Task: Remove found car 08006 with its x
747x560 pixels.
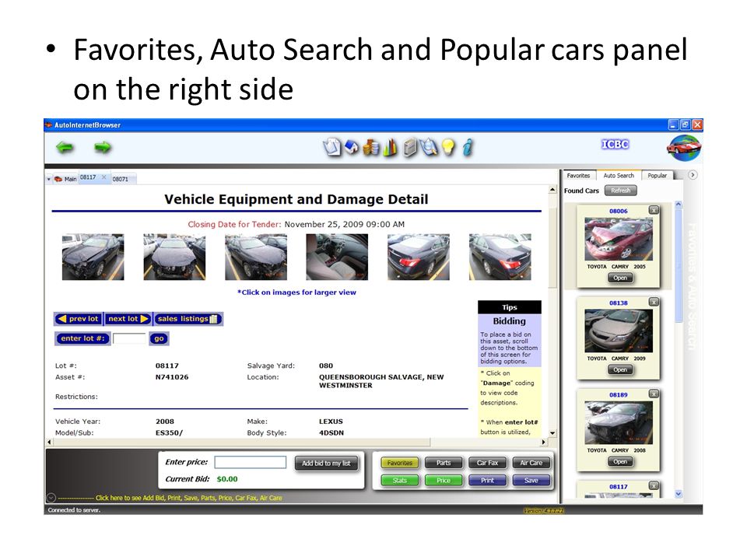Action: coord(654,210)
